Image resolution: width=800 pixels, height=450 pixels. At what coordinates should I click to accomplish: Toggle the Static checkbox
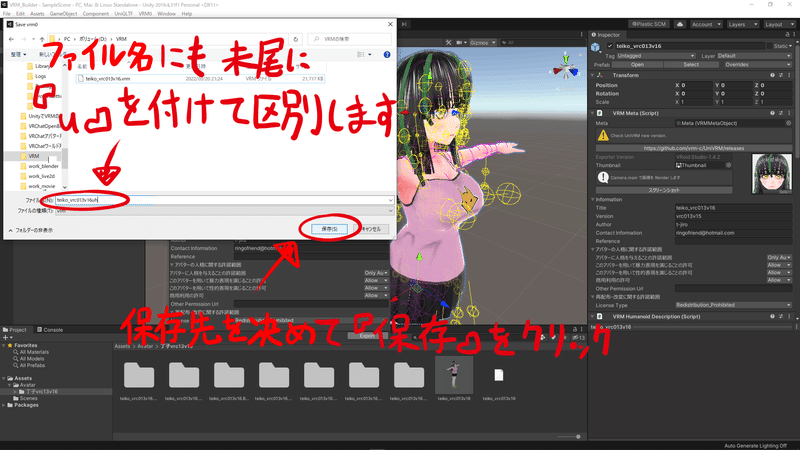769,46
